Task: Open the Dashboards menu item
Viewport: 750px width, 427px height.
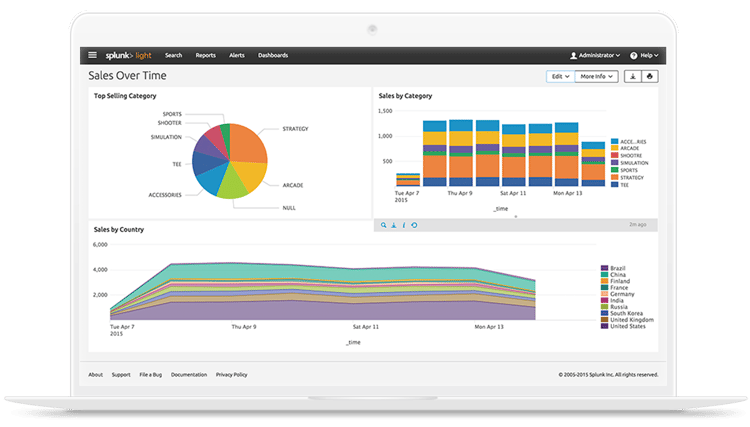Action: [273, 55]
